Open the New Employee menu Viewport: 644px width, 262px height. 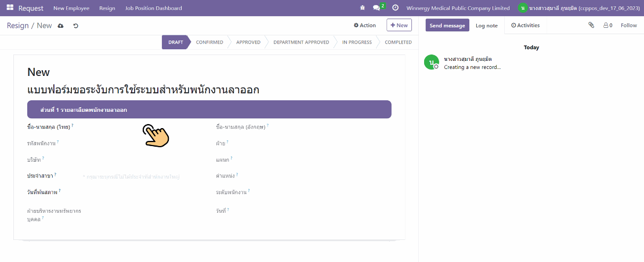point(71,8)
